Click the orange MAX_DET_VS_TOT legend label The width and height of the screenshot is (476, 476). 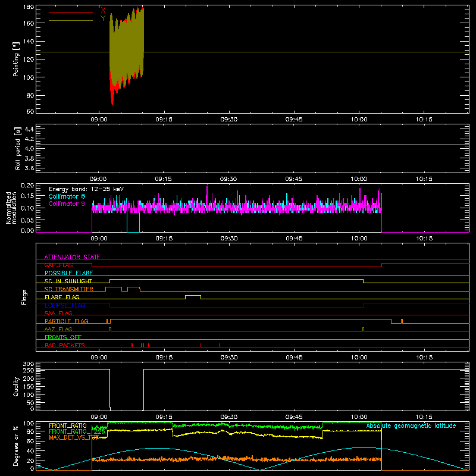(x=74, y=437)
